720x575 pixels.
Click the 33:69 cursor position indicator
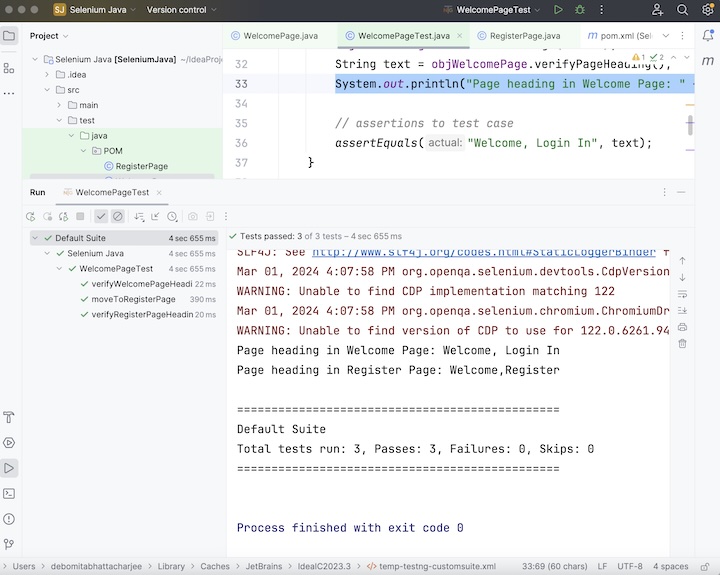click(555, 566)
